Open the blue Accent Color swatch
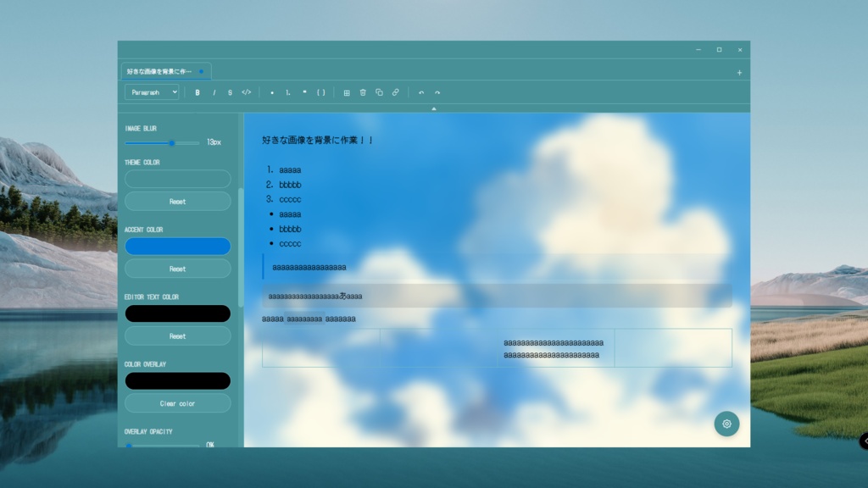The width and height of the screenshot is (868, 488). click(x=178, y=247)
